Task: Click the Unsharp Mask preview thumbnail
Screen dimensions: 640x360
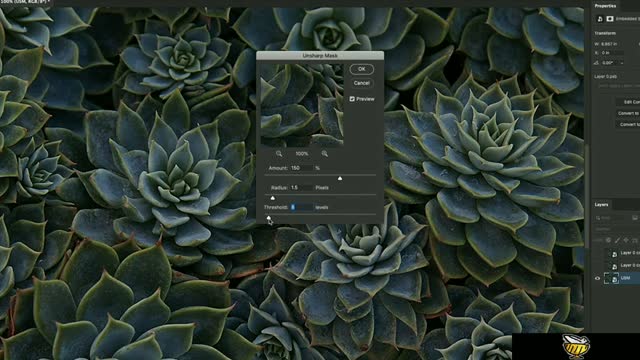Action: coord(302,105)
